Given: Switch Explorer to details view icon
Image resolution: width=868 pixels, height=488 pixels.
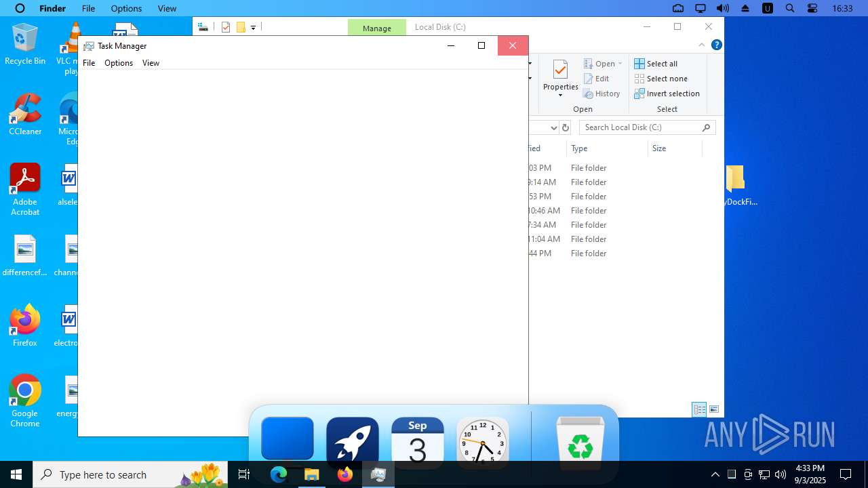Looking at the screenshot, I should [x=699, y=409].
